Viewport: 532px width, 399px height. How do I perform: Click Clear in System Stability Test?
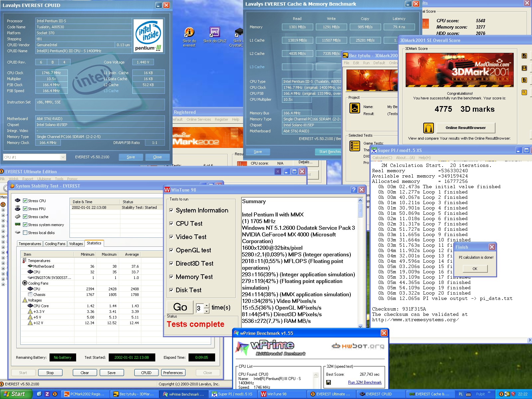click(x=85, y=373)
